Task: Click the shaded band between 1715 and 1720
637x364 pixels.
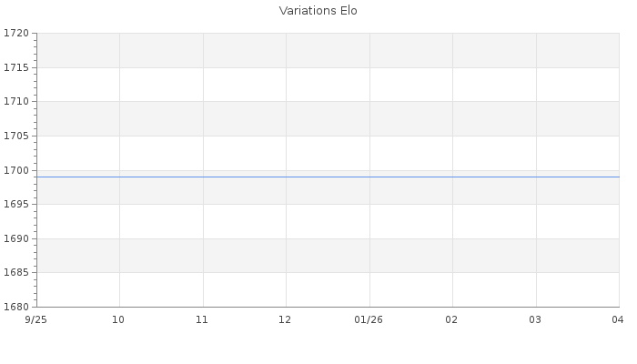Action: pos(328,51)
